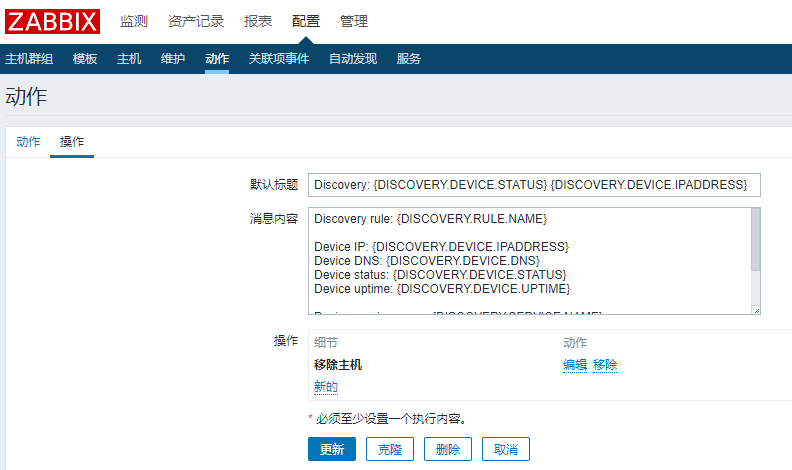This screenshot has width=792, height=470.
Task: Click the 细节 column header
Action: pos(326,343)
